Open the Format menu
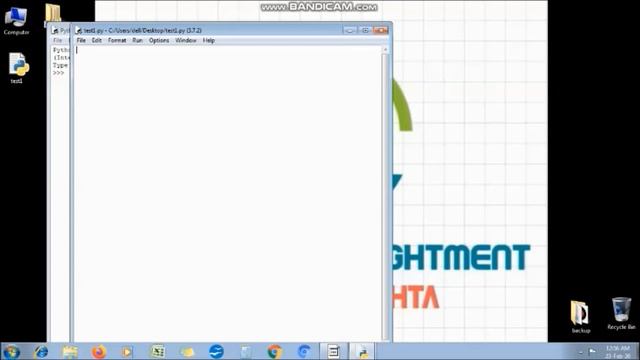This screenshot has width=640, height=360. pos(117,40)
